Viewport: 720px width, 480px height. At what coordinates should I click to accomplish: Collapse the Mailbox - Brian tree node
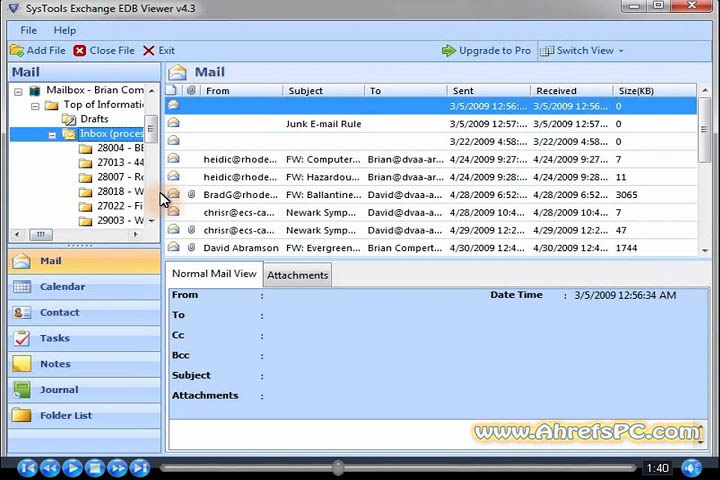18,91
